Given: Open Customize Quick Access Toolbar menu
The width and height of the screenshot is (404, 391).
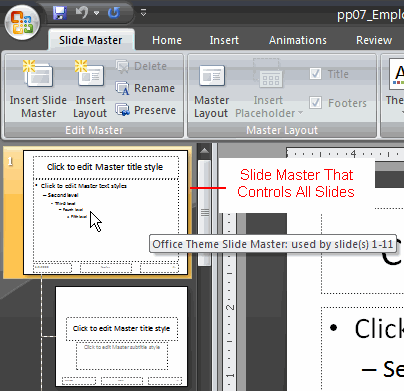Looking at the screenshot, I should 144,13.
